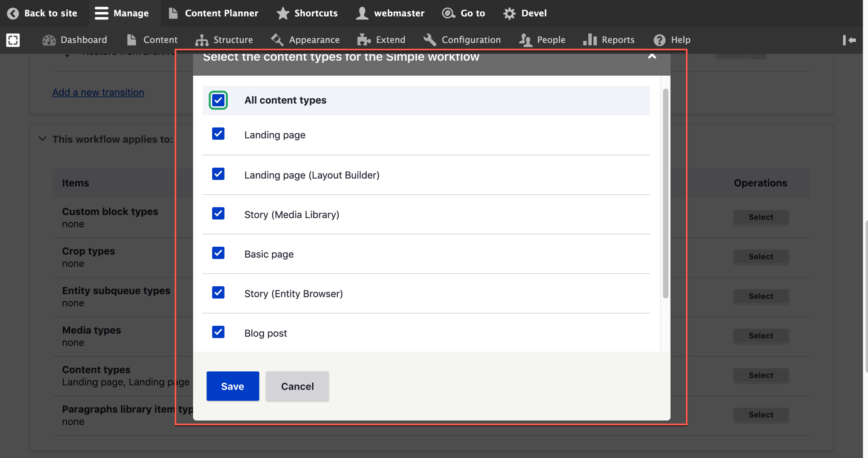868x458 pixels.
Task: Click the dialog's vertical scrollbar
Action: pos(665,194)
